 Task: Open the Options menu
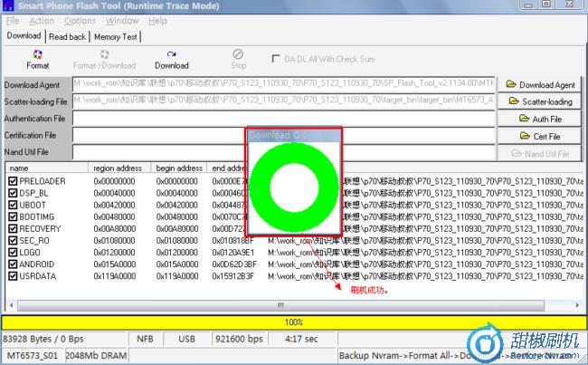pyautogui.click(x=80, y=21)
